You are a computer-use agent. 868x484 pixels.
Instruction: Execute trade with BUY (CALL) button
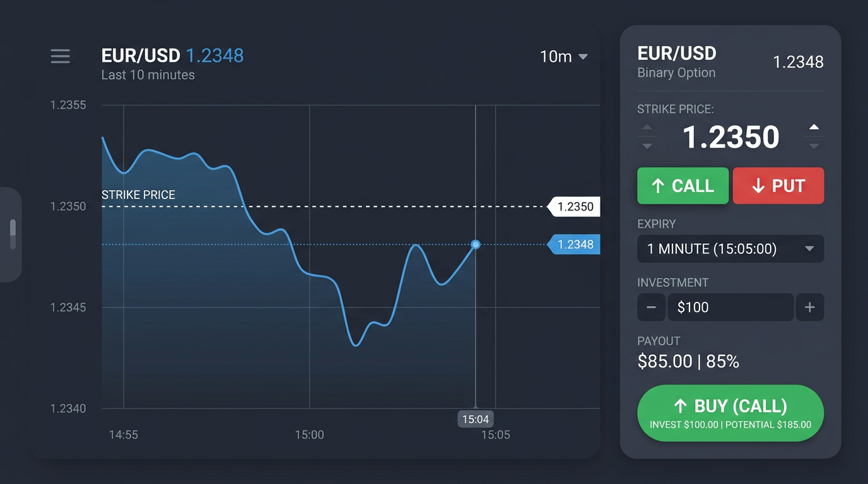(x=730, y=413)
